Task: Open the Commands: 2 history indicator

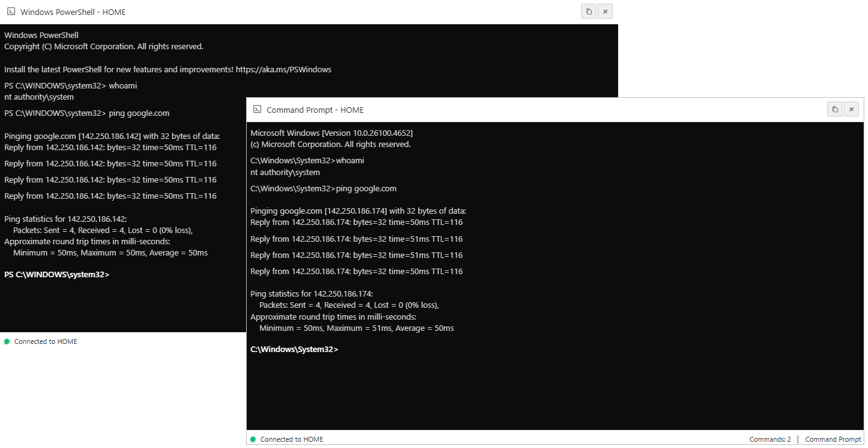Action: pos(770,439)
